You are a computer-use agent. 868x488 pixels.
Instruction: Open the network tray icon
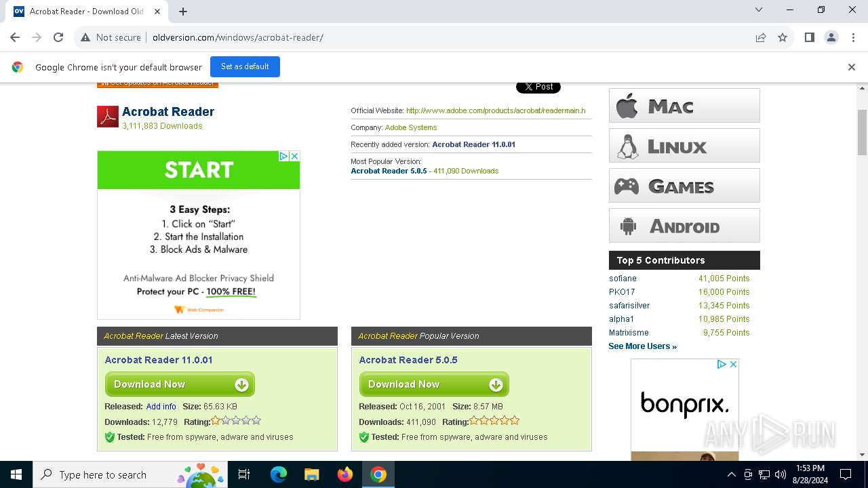click(x=764, y=474)
